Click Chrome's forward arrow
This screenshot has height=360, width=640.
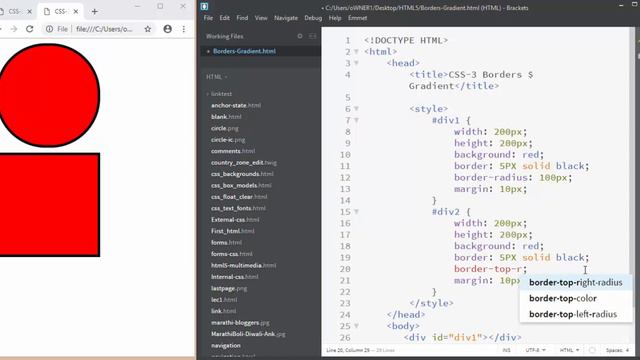(x=14, y=29)
